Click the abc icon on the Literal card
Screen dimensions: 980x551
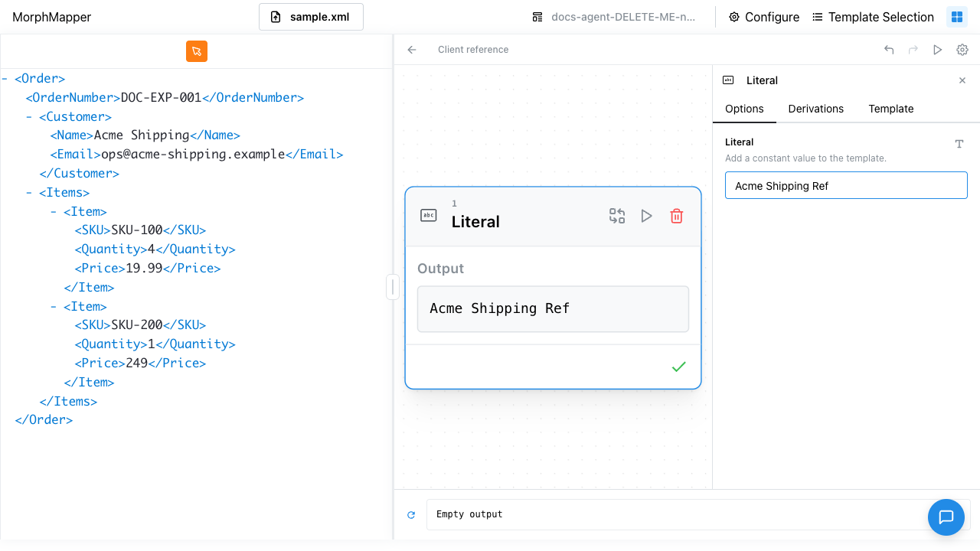point(429,216)
